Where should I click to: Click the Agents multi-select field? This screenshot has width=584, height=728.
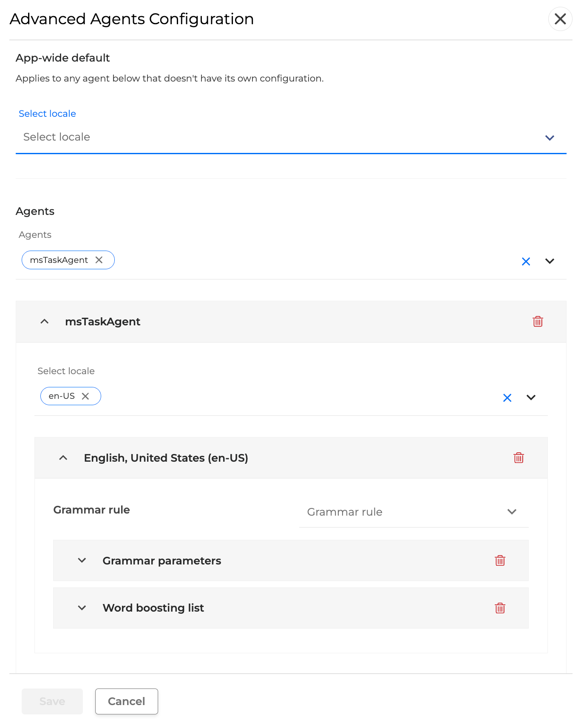[291, 260]
